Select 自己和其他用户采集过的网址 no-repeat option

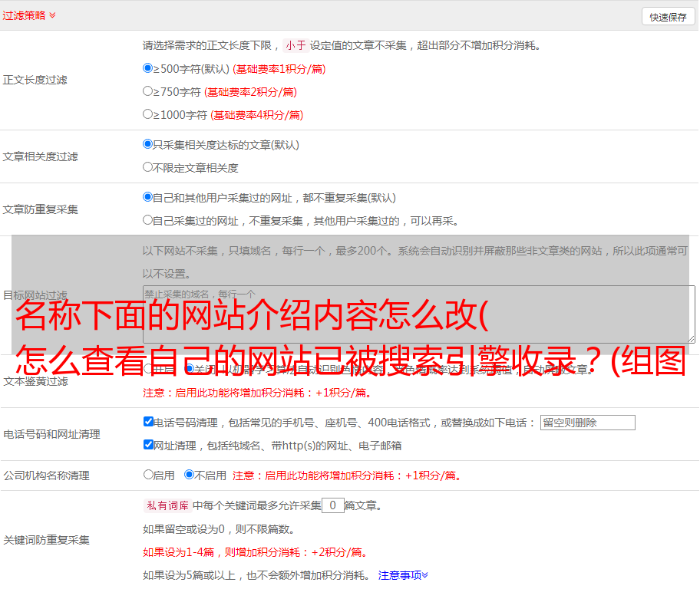148,197
